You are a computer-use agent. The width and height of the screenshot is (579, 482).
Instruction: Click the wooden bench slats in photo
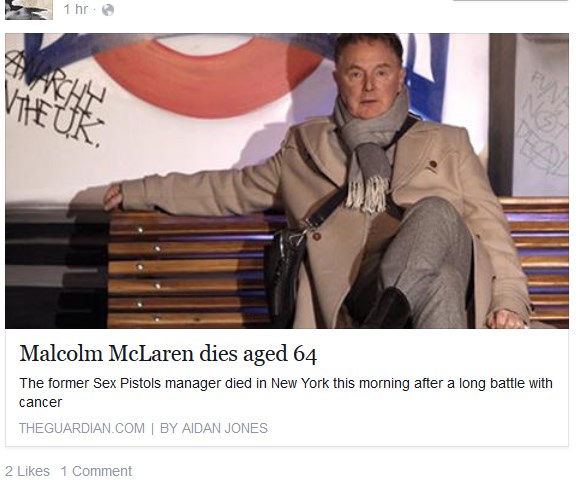click(188, 270)
